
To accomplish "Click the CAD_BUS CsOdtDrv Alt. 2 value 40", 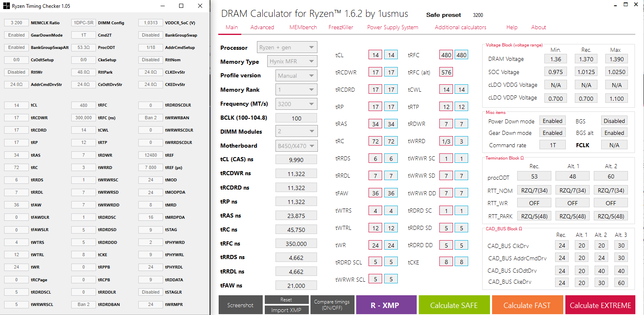I will coord(601,271).
